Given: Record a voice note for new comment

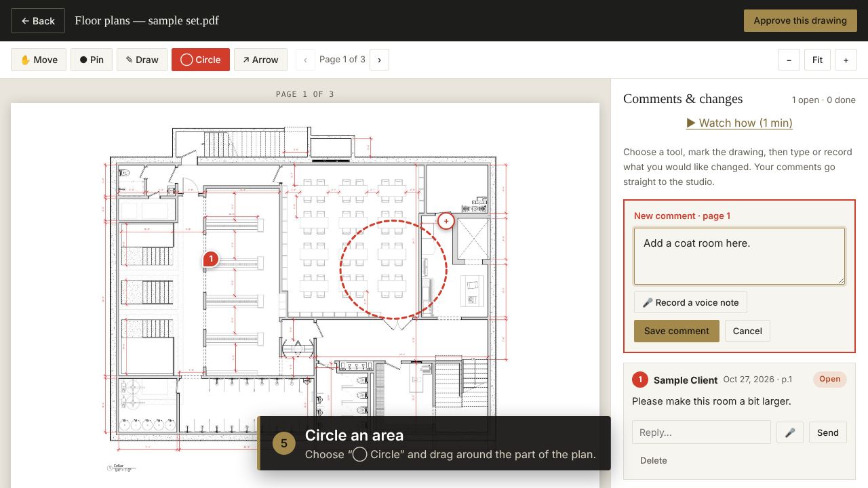Looking at the screenshot, I should (x=690, y=302).
